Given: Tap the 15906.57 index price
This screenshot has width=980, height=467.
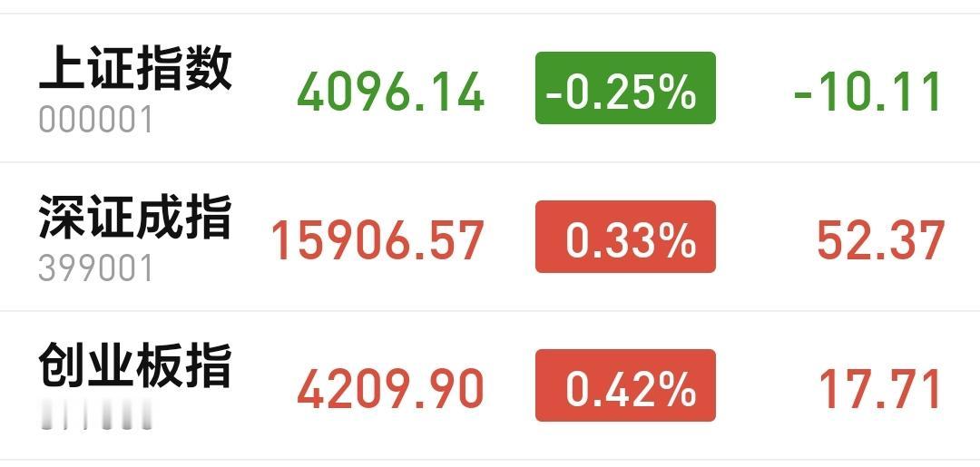Looking at the screenshot, I should 377,239.
